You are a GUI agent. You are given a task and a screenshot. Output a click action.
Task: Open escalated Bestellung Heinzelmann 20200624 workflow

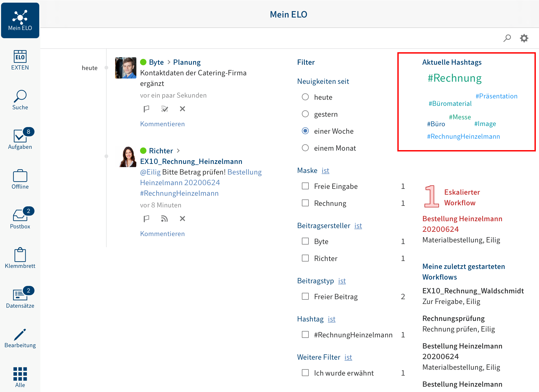point(462,224)
